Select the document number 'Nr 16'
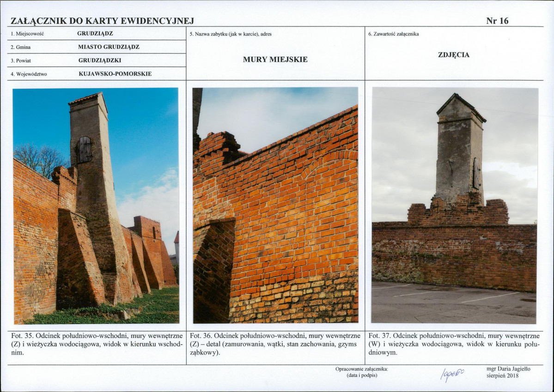 [x=497, y=21]
